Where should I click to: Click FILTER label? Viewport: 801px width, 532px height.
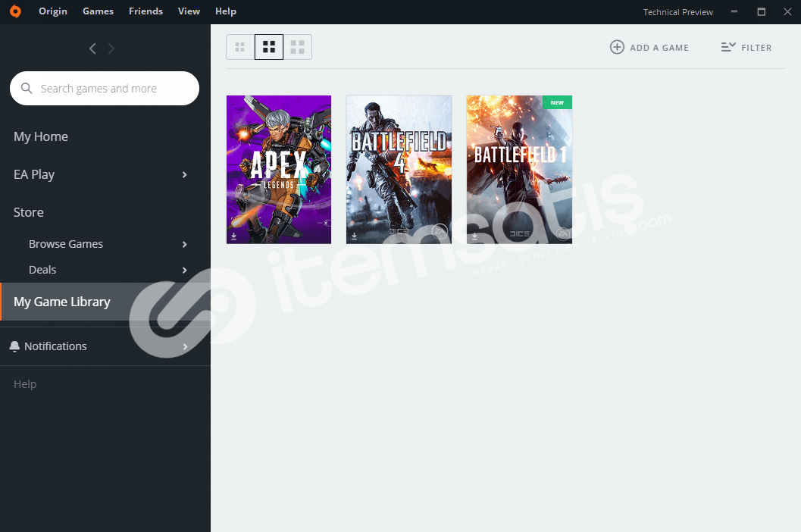point(756,48)
